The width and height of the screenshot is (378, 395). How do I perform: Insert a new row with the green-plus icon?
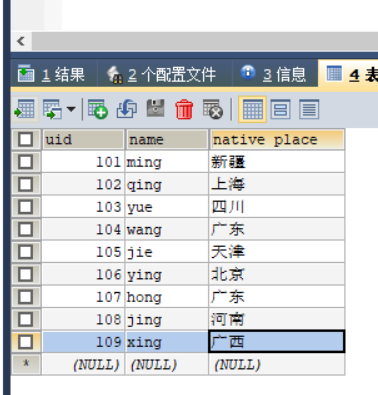pyautogui.click(x=97, y=109)
